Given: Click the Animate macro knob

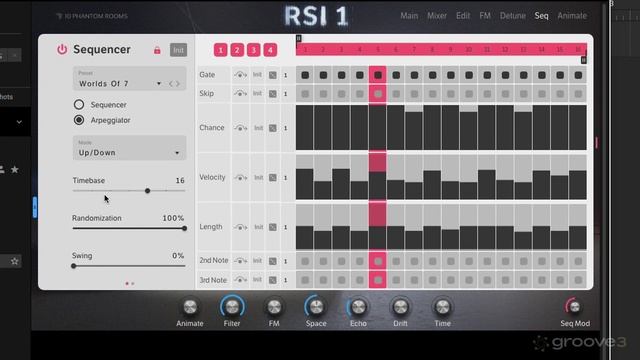Looking at the screenshot, I should [190, 307].
